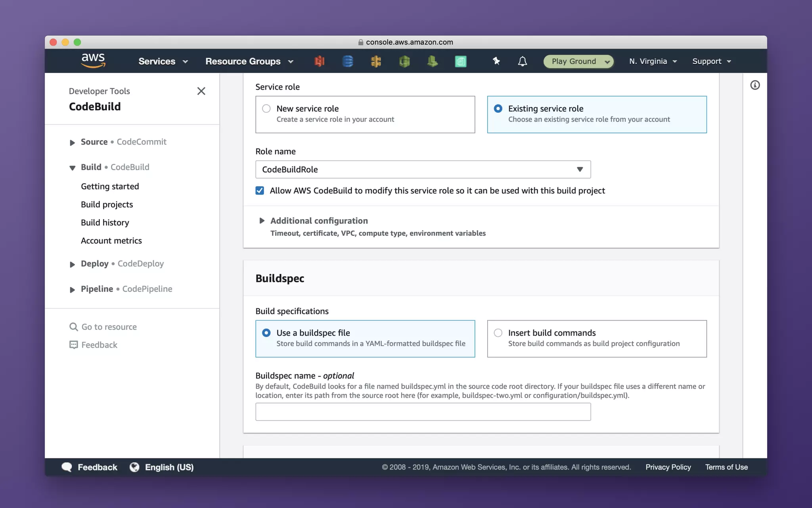Open the Privacy Policy link
The height and width of the screenshot is (508, 812).
668,467
